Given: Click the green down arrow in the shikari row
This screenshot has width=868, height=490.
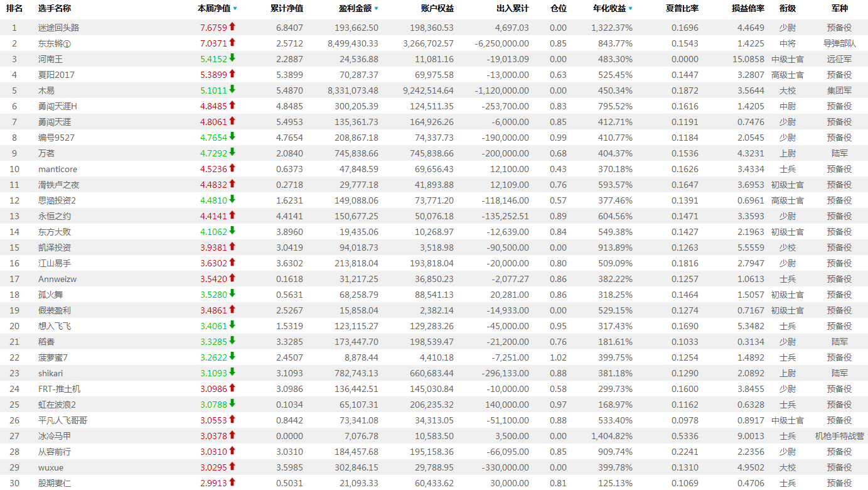Looking at the screenshot, I should point(232,372).
